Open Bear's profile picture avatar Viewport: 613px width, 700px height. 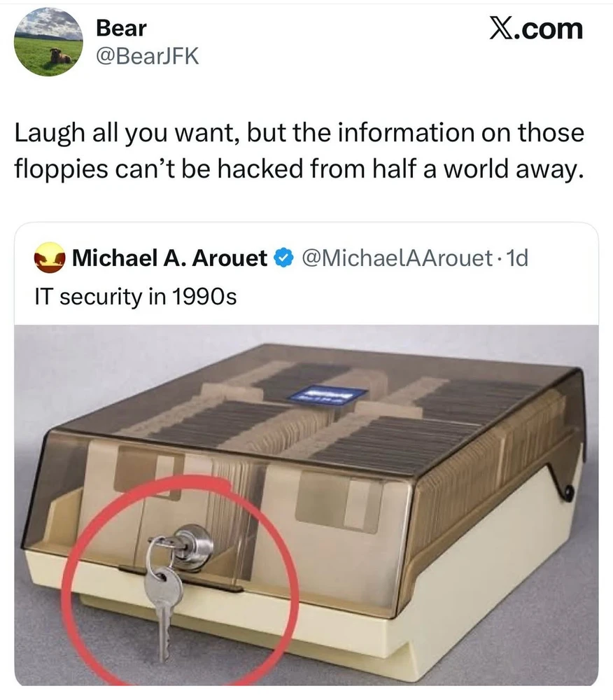[x=48, y=43]
